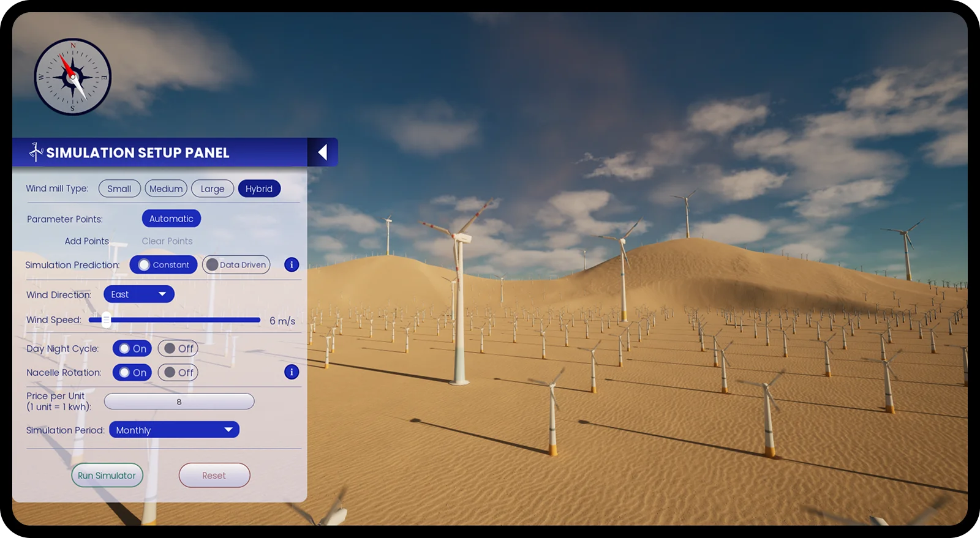Click the Reset button

click(x=214, y=475)
